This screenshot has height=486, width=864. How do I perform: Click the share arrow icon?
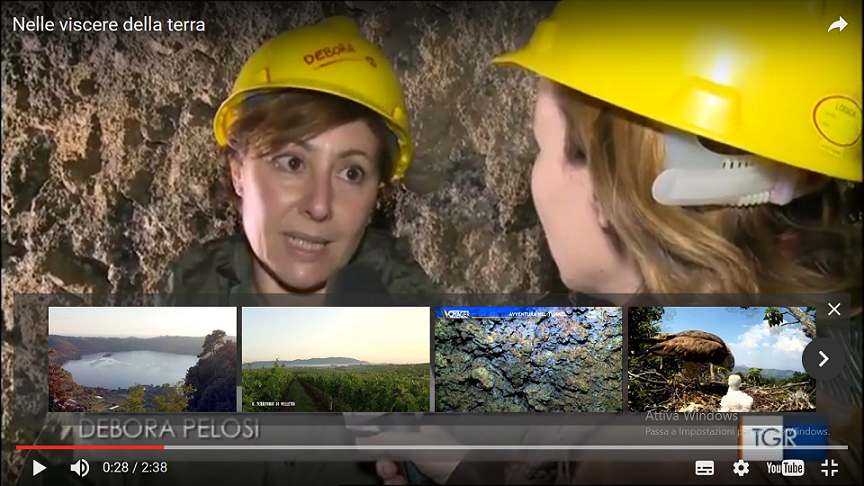coord(837,25)
